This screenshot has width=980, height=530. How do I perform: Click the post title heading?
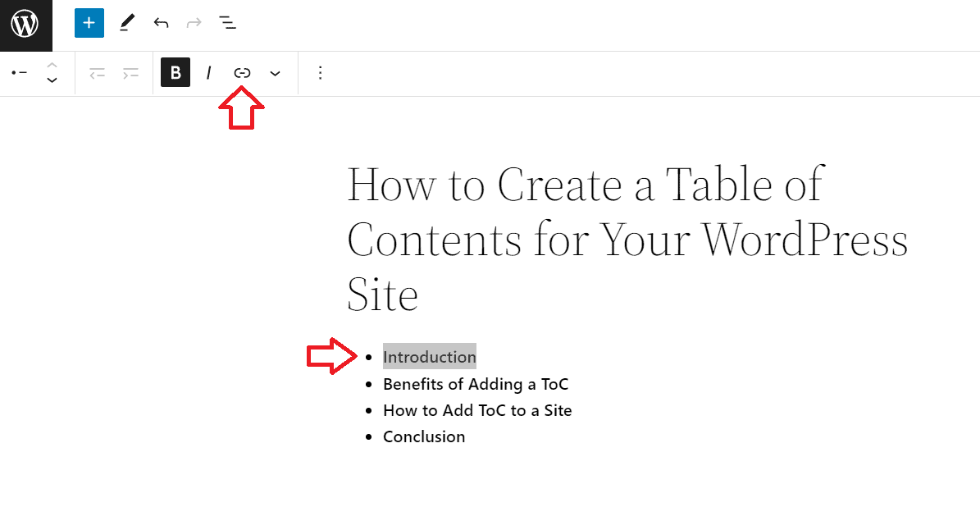(x=627, y=240)
